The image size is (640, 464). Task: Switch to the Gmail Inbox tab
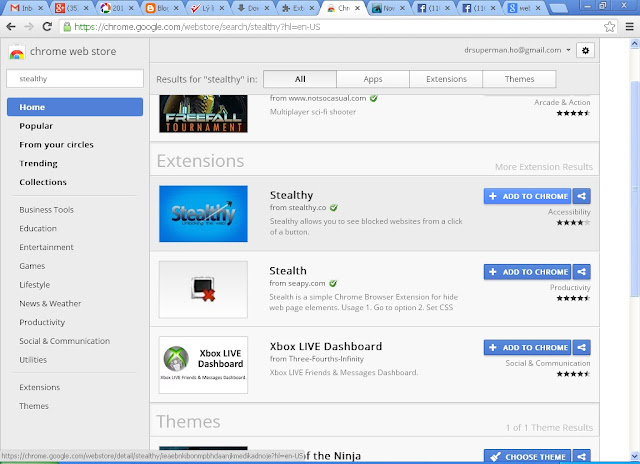[x=27, y=8]
